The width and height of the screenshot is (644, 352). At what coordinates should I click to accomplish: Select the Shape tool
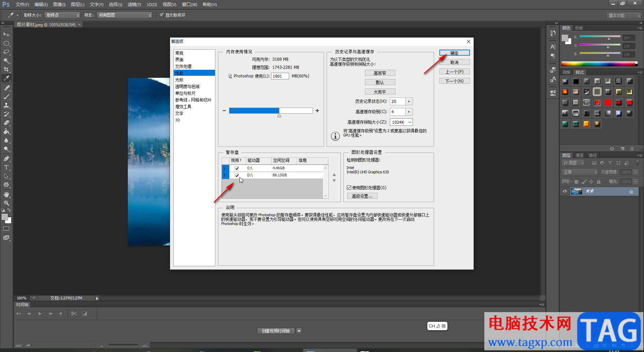(x=6, y=185)
